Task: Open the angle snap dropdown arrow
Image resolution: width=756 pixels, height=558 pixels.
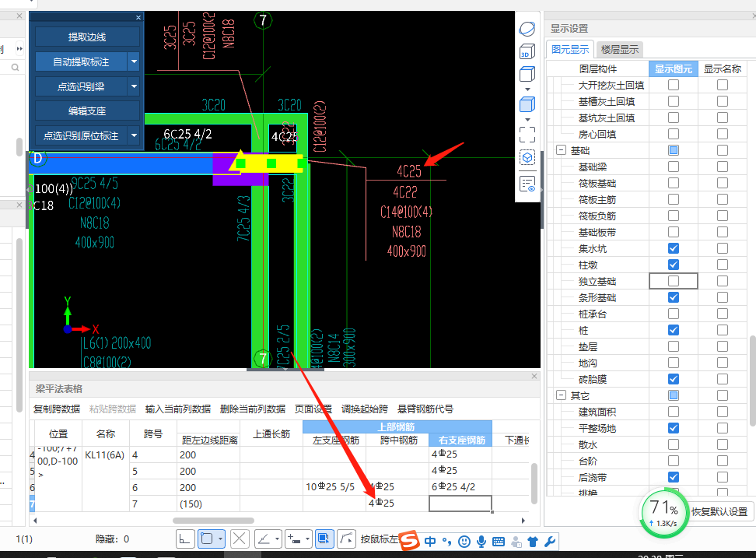Action: pos(277,539)
